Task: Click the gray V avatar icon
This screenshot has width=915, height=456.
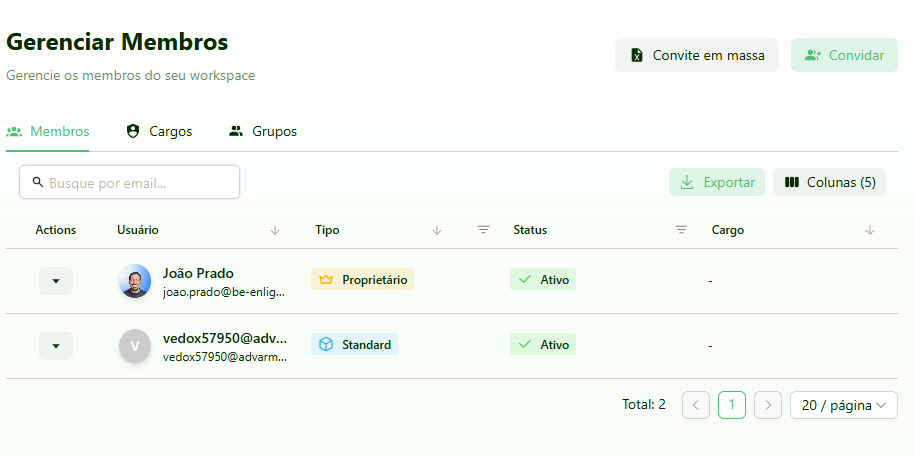Action: point(135,346)
